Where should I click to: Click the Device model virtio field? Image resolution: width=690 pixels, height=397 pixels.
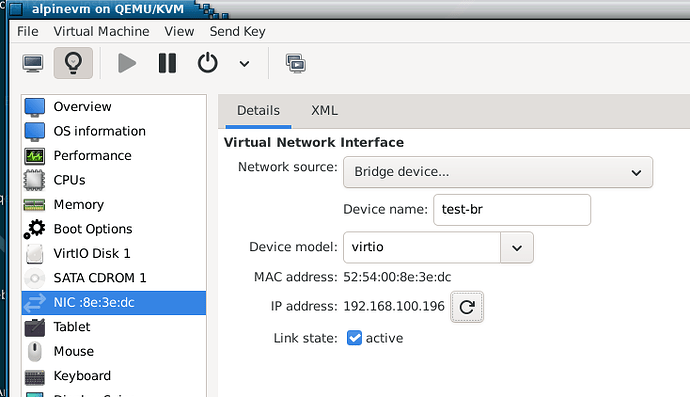[x=422, y=247]
